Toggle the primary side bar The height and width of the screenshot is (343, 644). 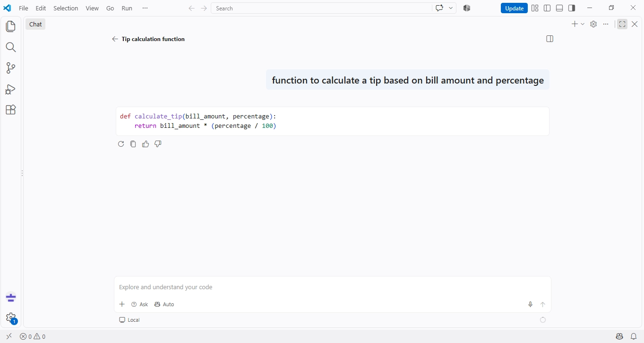pos(547,8)
